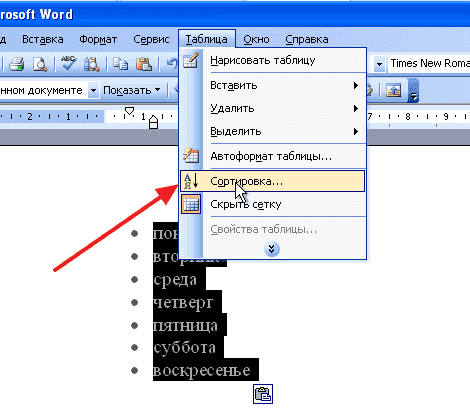Click the Times New Roman font name box

(429, 63)
